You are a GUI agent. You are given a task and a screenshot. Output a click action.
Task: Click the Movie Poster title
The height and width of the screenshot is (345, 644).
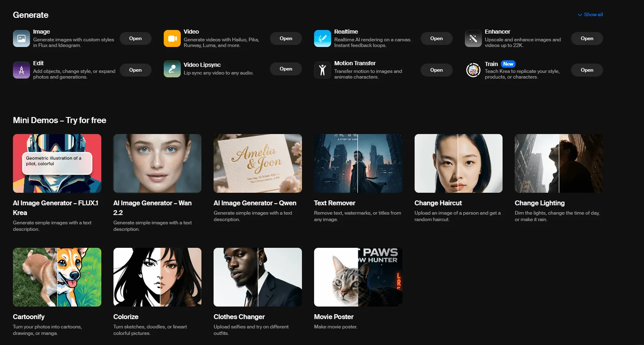(334, 317)
